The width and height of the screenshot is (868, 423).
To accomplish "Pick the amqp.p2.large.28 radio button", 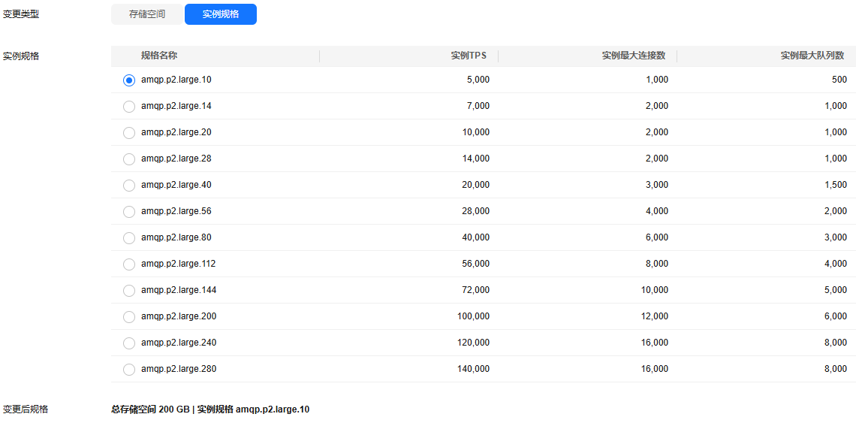I will coord(129,159).
